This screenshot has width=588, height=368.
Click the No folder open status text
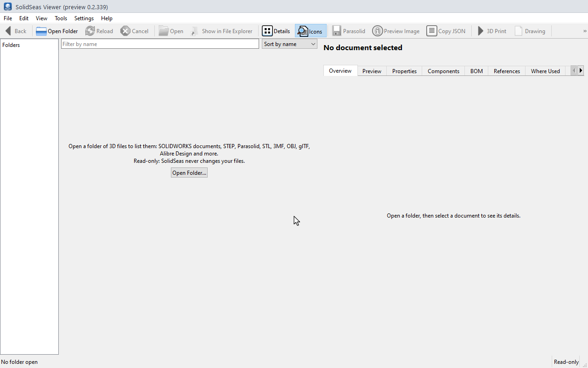[19, 362]
